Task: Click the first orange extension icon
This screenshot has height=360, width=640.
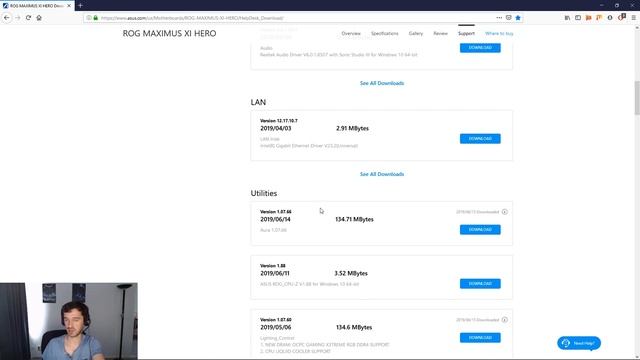Action: (x=589, y=18)
